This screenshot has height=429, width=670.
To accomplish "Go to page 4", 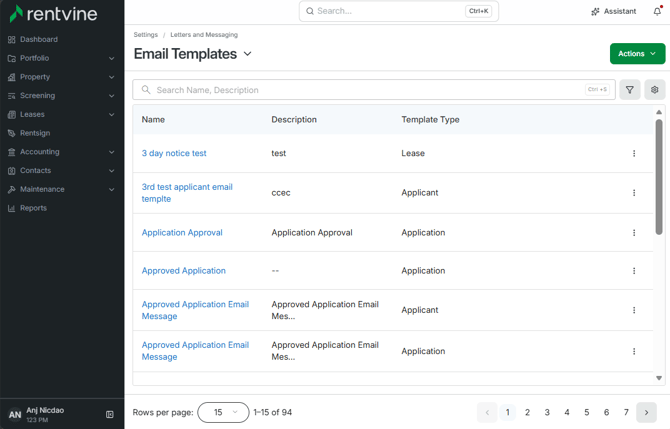I will pyautogui.click(x=567, y=412).
